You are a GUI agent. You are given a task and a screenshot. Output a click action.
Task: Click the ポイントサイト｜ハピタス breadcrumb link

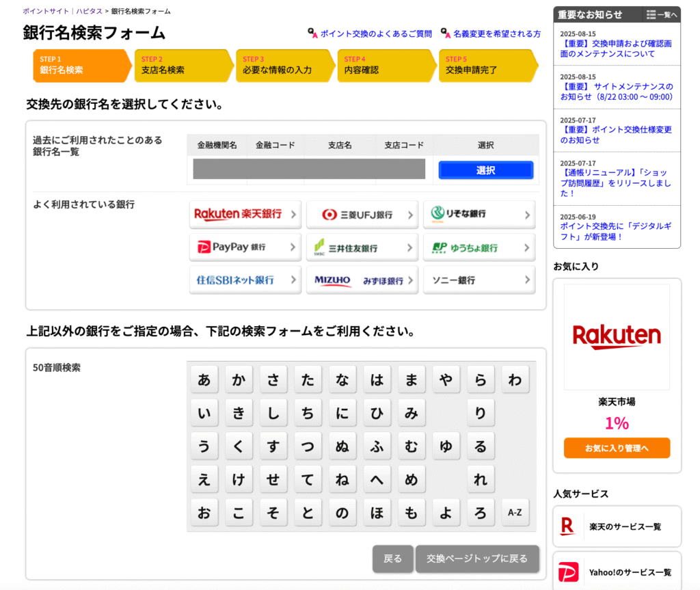[62, 11]
